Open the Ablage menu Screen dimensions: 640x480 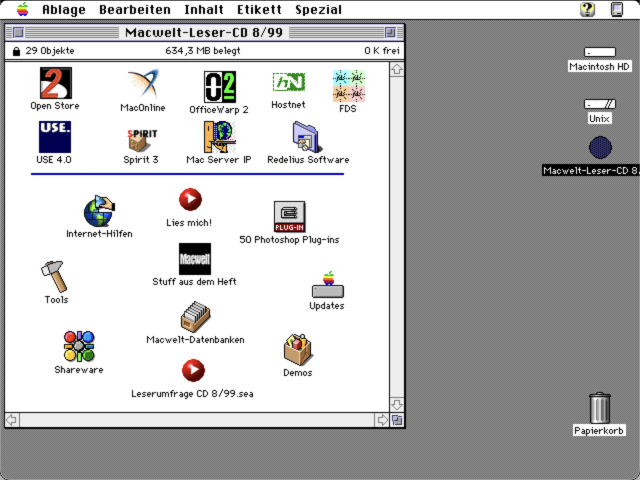click(64, 9)
